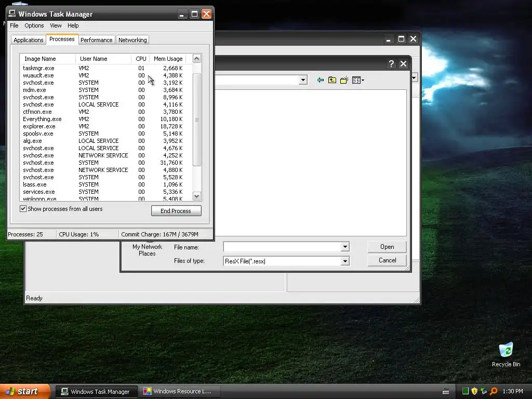
Task: Click the Open button in file dialog
Action: click(387, 247)
